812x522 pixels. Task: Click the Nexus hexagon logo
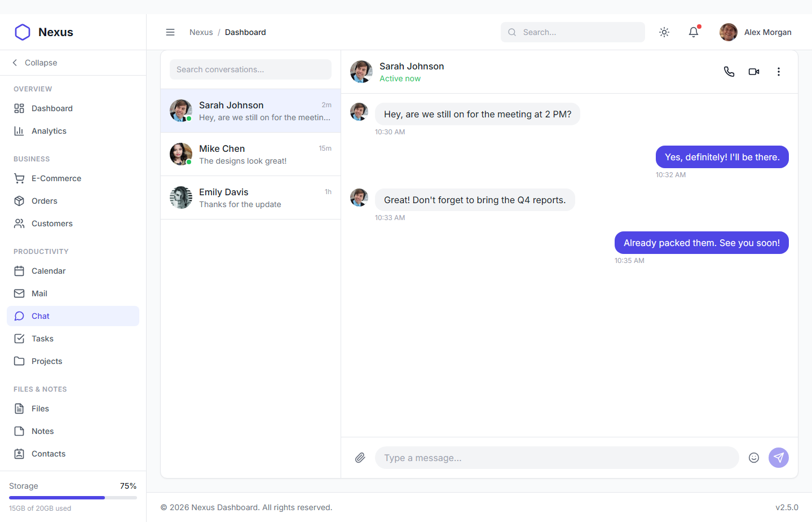point(23,32)
